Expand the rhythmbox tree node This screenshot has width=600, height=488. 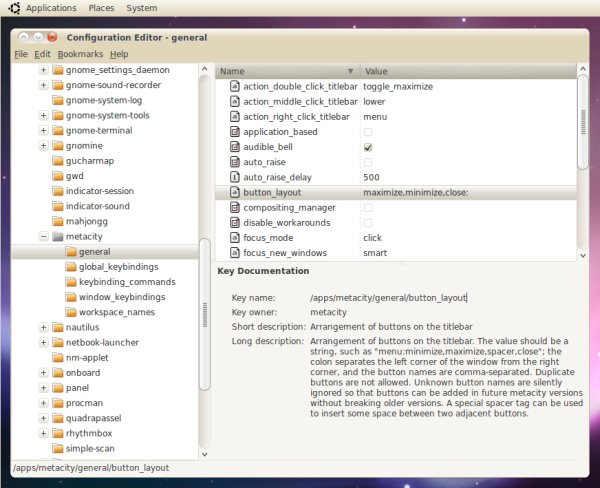[x=44, y=433]
